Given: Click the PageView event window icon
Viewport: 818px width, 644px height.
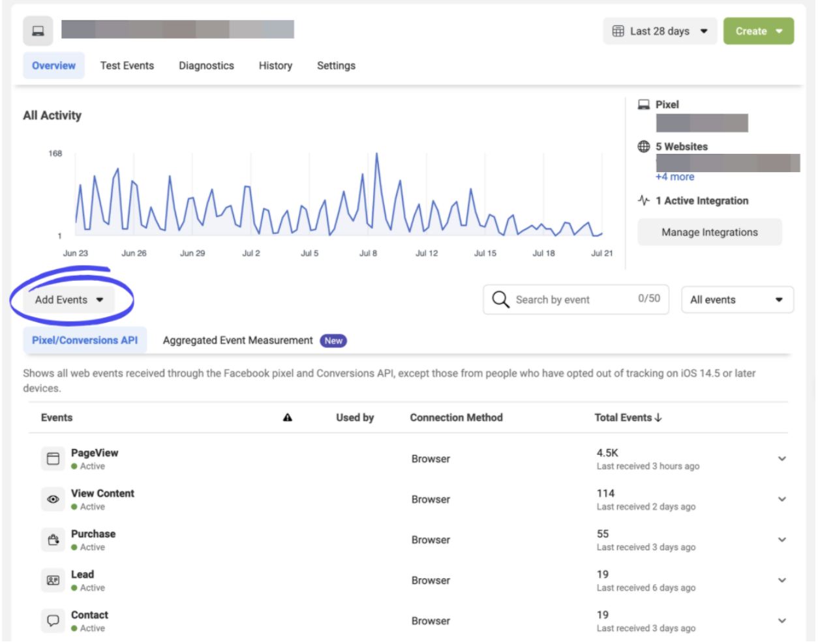Looking at the screenshot, I should pyautogui.click(x=53, y=459).
